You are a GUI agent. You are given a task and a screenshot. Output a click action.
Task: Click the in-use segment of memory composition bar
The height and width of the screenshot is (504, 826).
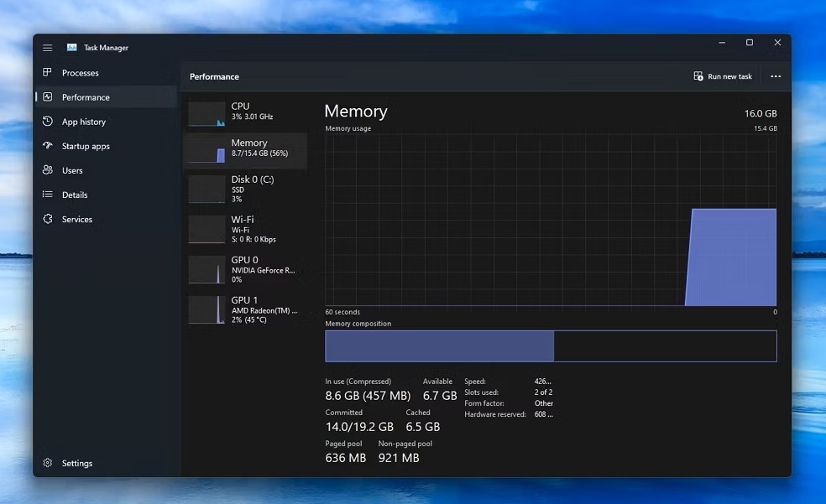coord(439,346)
